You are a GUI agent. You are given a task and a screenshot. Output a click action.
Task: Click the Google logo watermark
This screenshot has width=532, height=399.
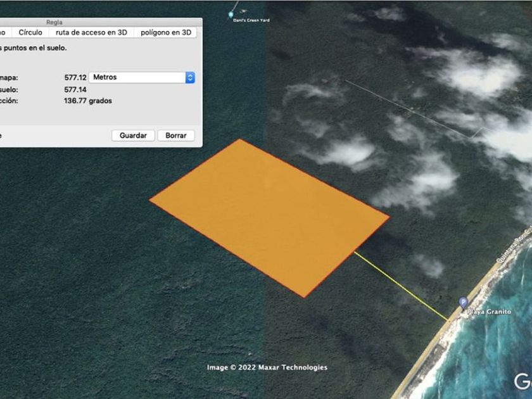point(522,381)
